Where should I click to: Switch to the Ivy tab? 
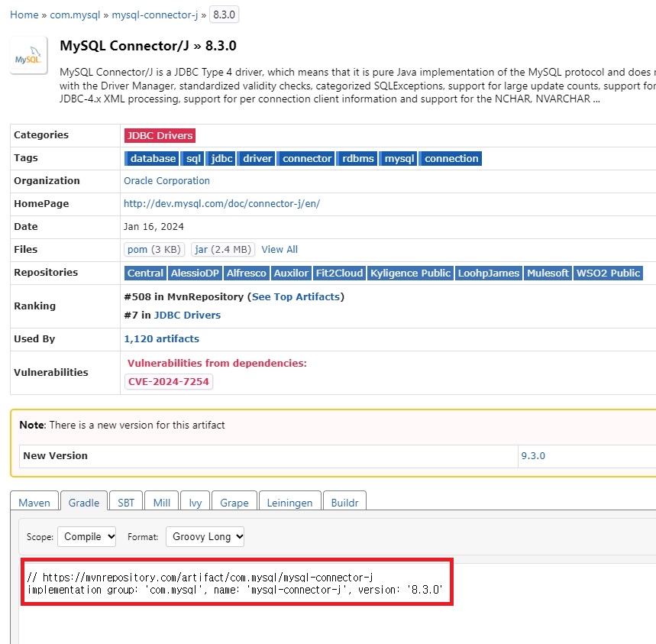tap(196, 502)
